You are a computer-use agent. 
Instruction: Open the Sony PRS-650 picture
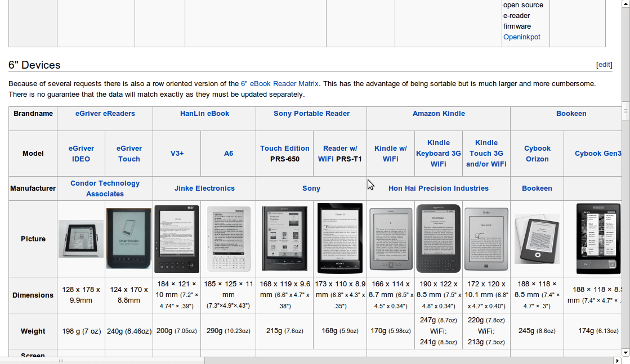pos(285,239)
